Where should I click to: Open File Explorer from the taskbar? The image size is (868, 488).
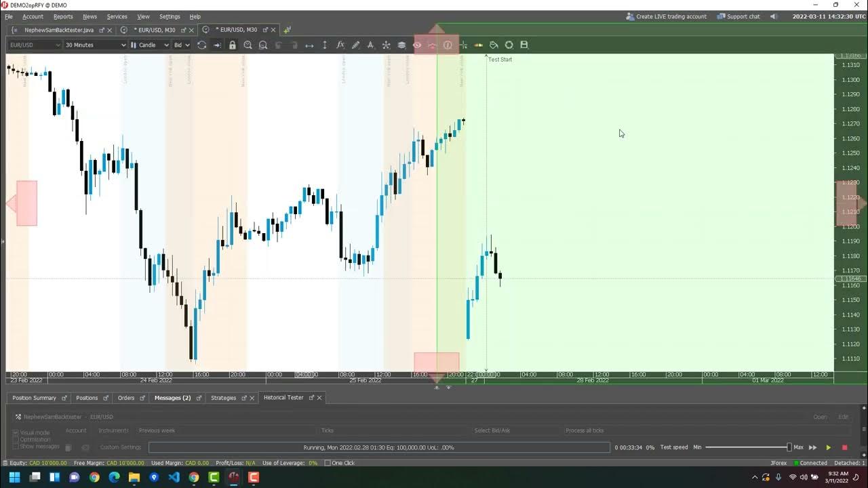coord(134,477)
